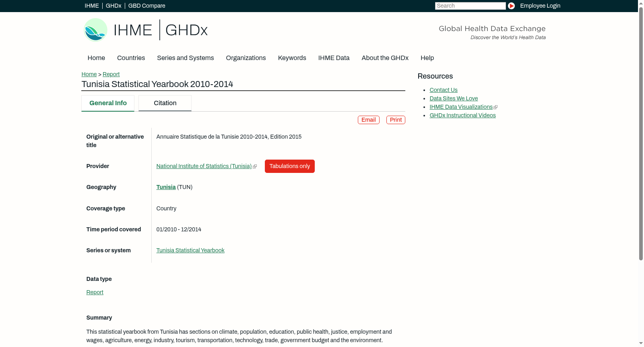Open About the GHDx menu
Image resolution: width=644 pixels, height=347 pixels.
coord(385,58)
